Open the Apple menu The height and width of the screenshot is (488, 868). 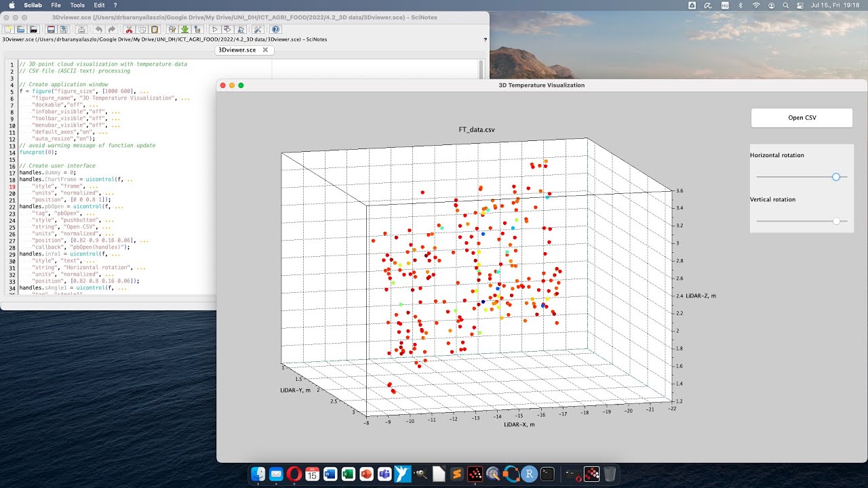point(12,5)
